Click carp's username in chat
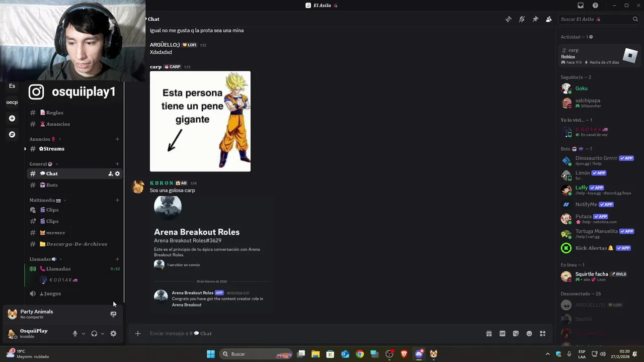This screenshot has width=644, height=362. [155, 66]
